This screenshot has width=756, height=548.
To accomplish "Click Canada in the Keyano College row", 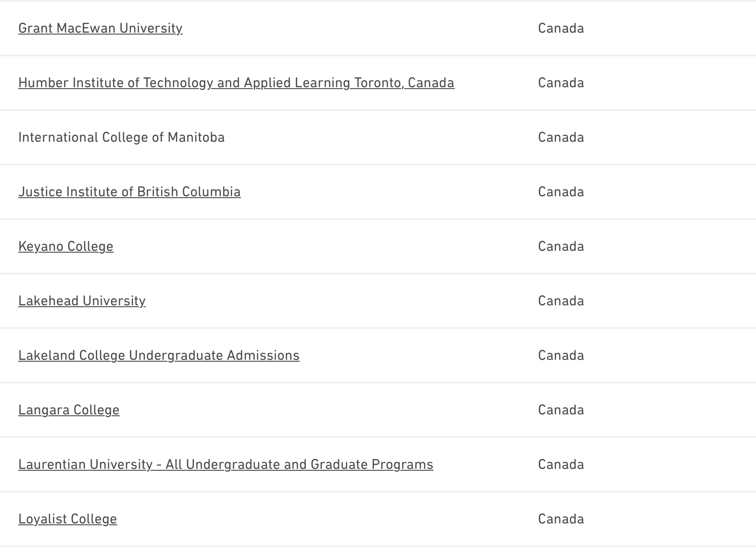I will pyautogui.click(x=561, y=246).
